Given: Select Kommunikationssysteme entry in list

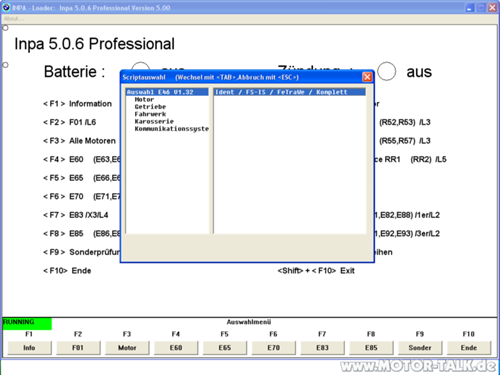Looking at the screenshot, I should point(171,129).
